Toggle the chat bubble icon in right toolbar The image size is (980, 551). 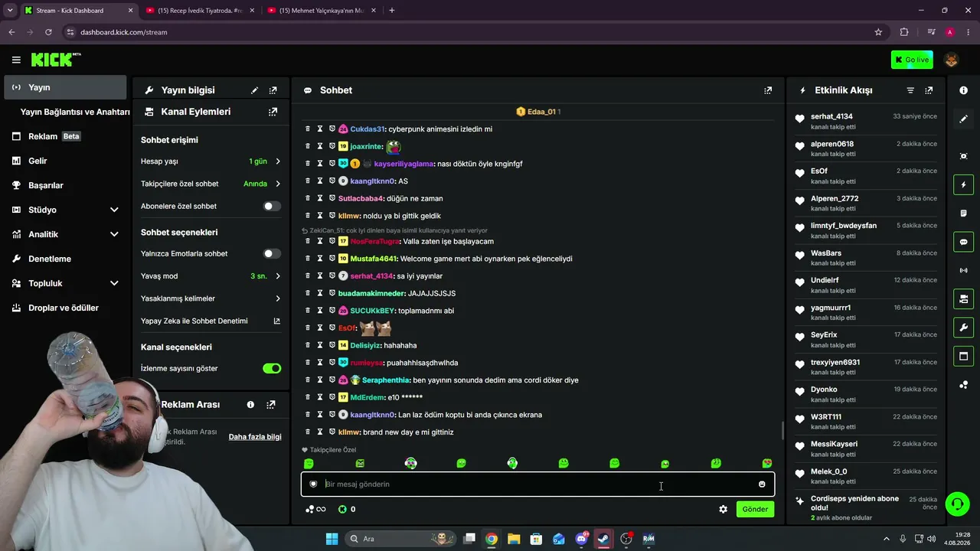click(x=963, y=242)
